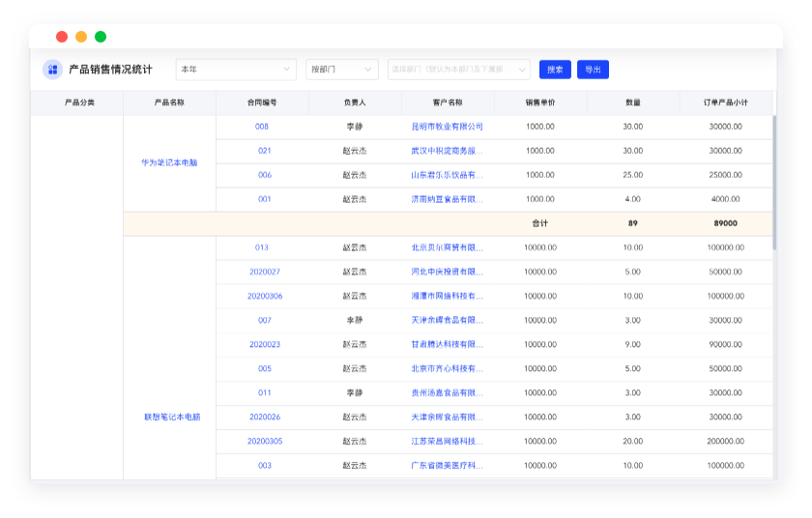Open contract number 003

pos(265,465)
